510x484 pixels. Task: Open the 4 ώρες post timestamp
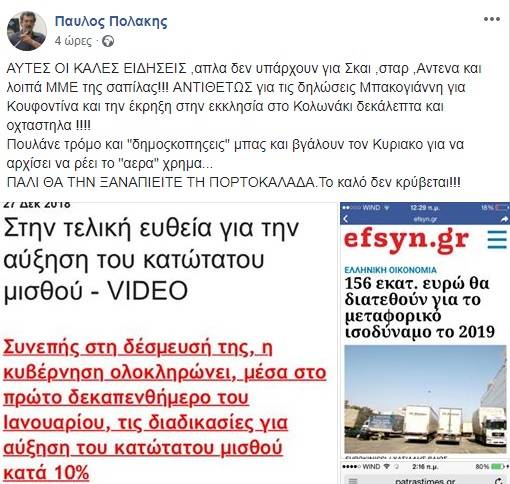[x=73, y=41]
